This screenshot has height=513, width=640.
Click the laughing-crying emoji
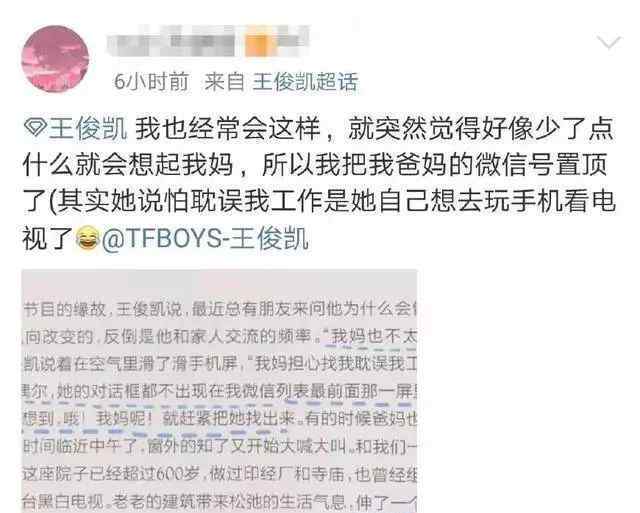[88, 239]
